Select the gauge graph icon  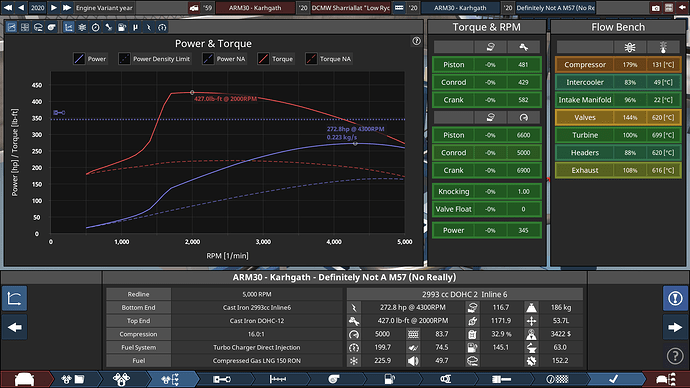[95, 27]
